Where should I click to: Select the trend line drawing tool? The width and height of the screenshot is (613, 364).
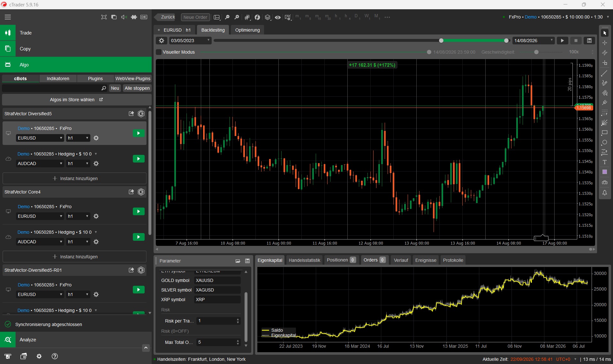pos(605,73)
